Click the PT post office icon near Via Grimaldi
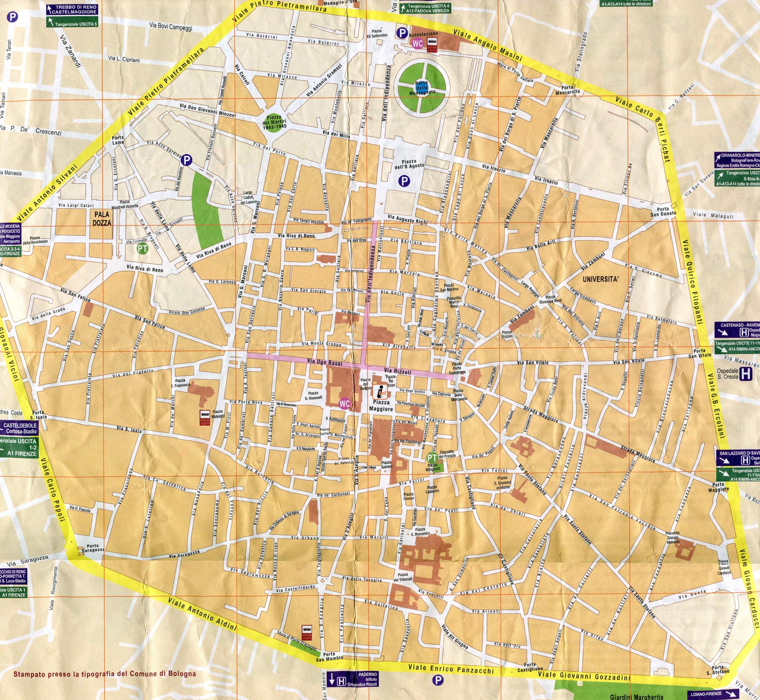The width and height of the screenshot is (760, 700). [142, 248]
